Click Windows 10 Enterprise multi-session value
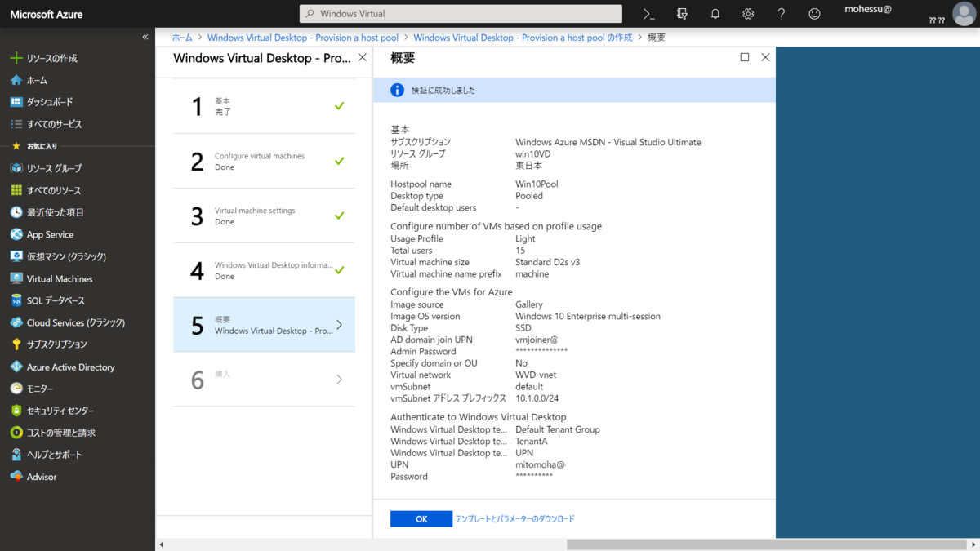Viewport: 980px width, 551px height. 588,317
